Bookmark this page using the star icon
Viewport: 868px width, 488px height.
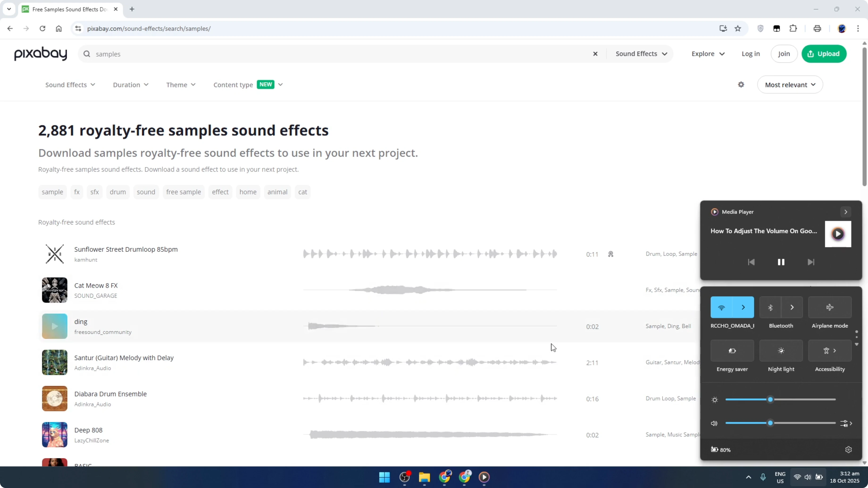(738, 28)
